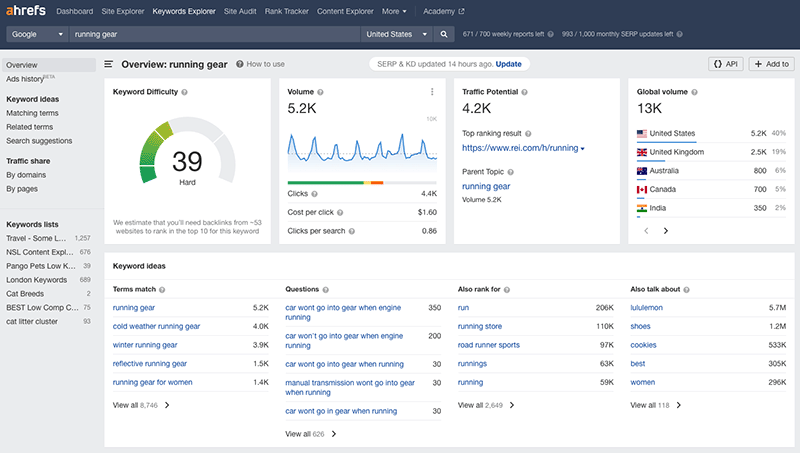
Task: Open the More menu dropdown
Action: click(x=394, y=11)
